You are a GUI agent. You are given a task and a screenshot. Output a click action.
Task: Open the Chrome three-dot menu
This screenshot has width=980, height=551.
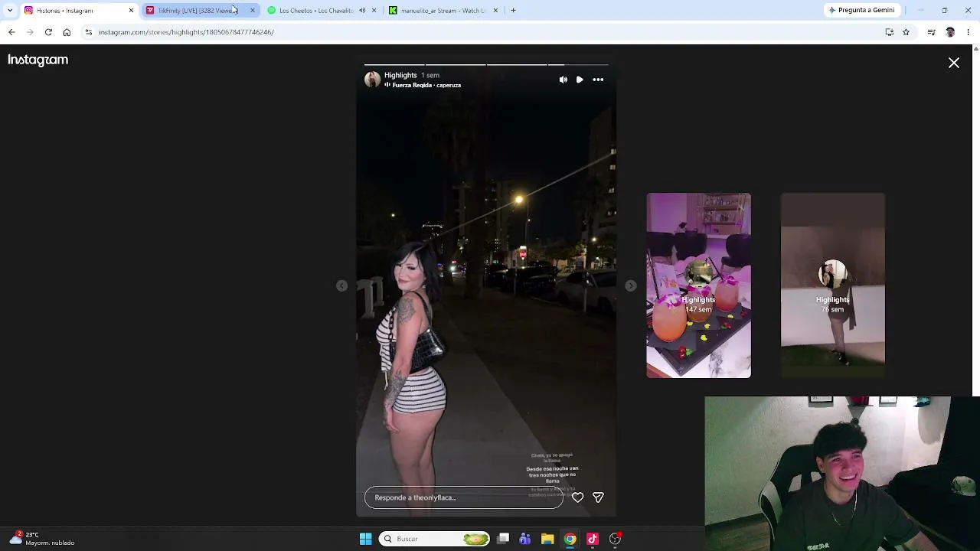(969, 32)
